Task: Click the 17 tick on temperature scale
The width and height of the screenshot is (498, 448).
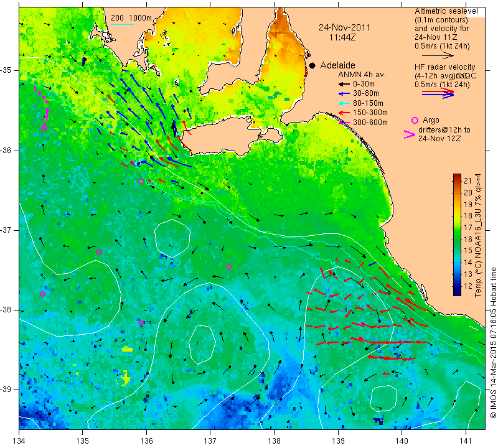Action: coord(468,228)
